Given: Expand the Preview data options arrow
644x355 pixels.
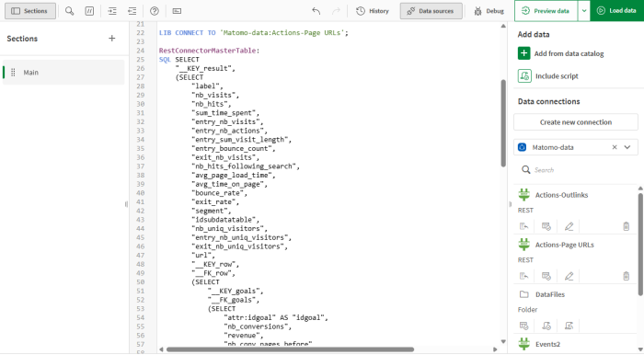Looking at the screenshot, I should tap(583, 11).
